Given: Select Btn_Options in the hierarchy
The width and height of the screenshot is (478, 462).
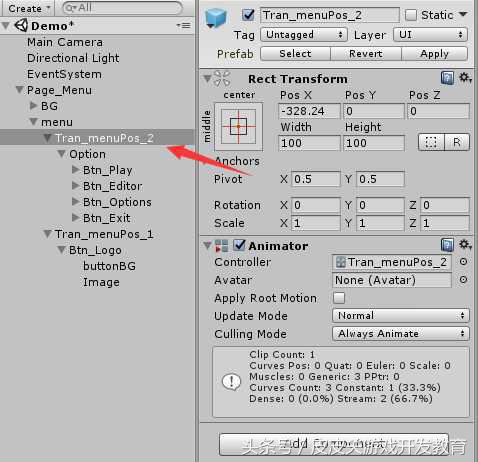Looking at the screenshot, I should 117,202.
